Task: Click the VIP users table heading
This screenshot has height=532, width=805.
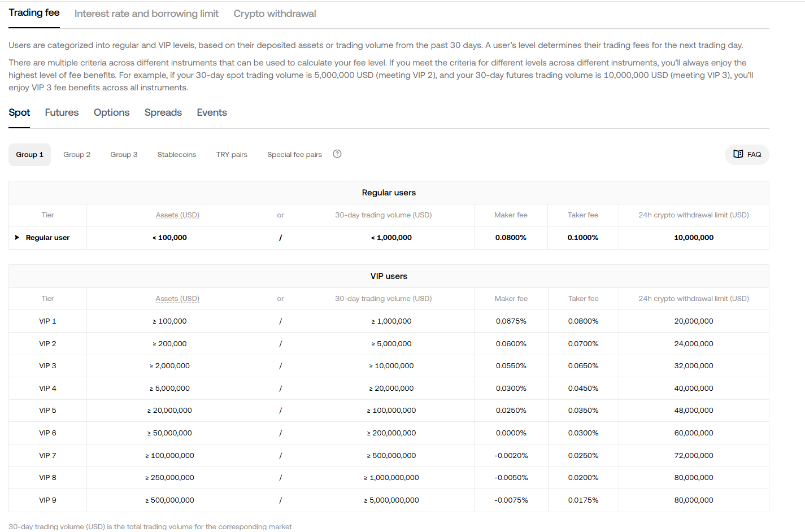Action: point(389,276)
